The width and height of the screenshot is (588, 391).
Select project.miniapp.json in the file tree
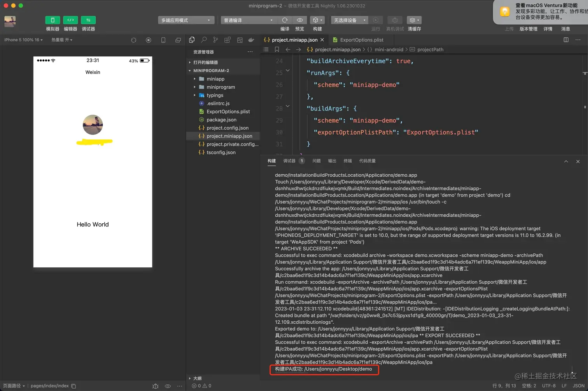[x=223, y=136]
